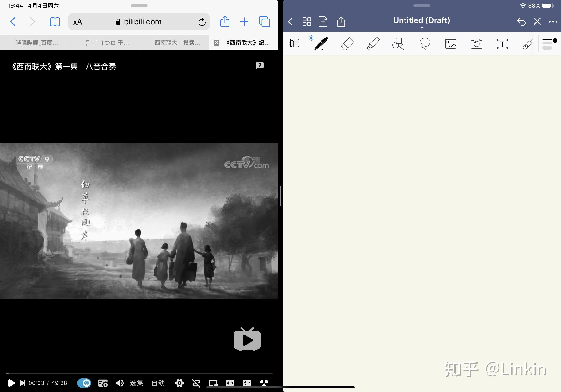This screenshot has width=561, height=392.
Task: Mute the video volume
Action: pos(120,383)
